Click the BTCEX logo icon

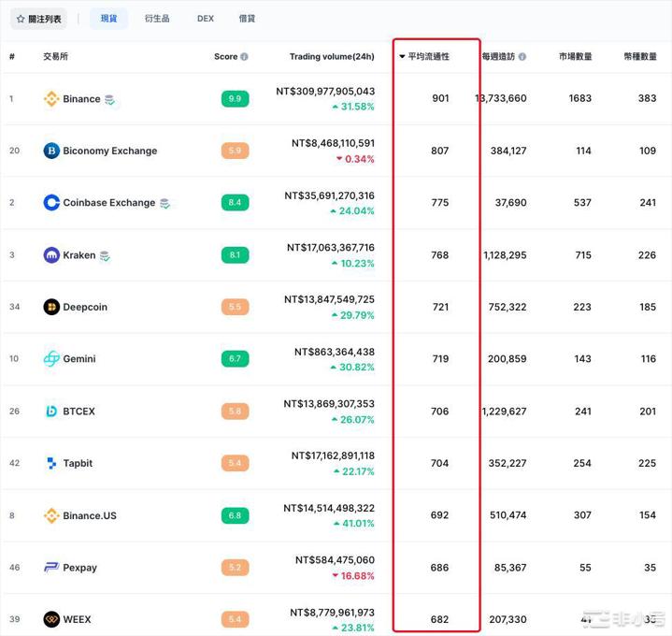[x=51, y=411]
